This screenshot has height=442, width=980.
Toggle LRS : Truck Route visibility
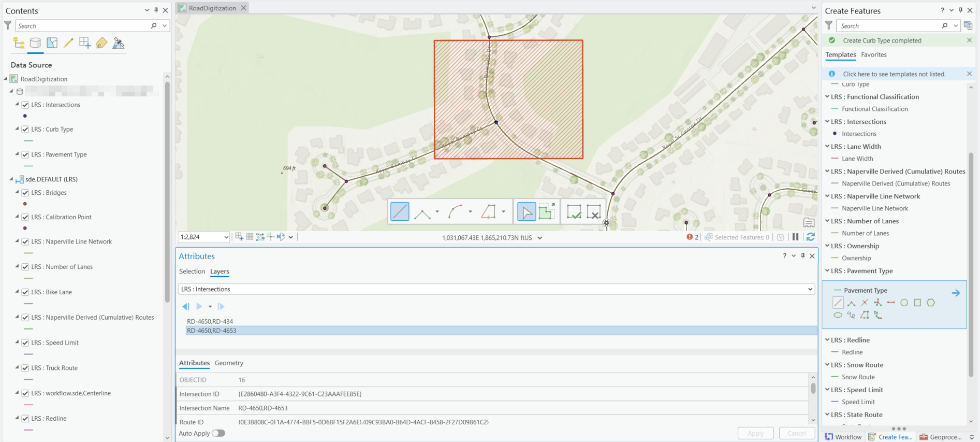[25, 368]
